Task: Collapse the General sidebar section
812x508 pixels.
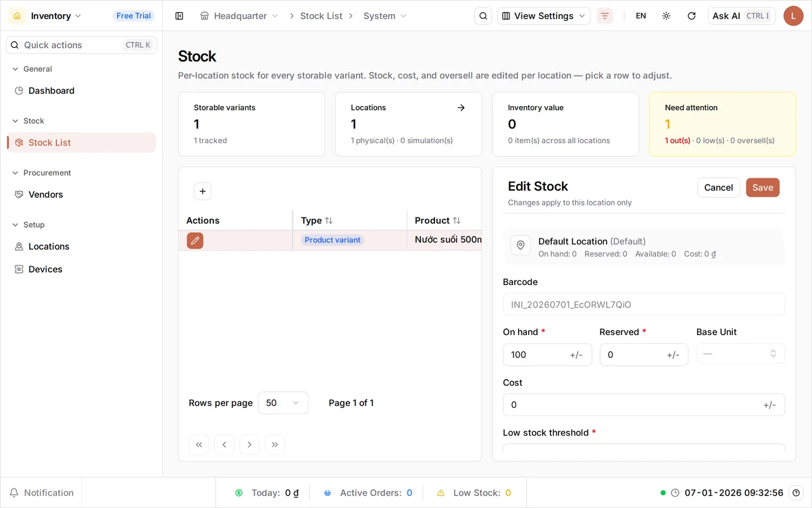Action: [x=32, y=69]
